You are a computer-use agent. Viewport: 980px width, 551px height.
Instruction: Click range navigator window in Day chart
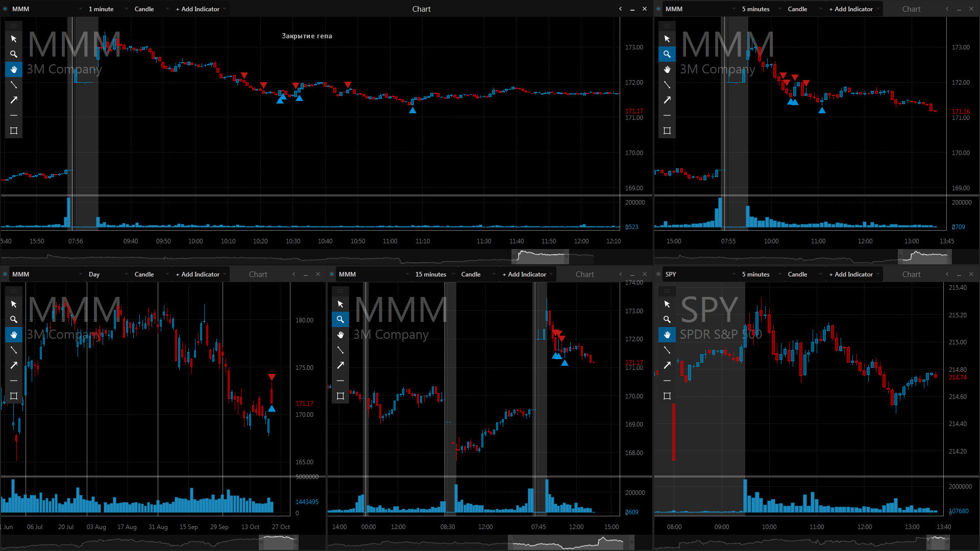[x=278, y=542]
